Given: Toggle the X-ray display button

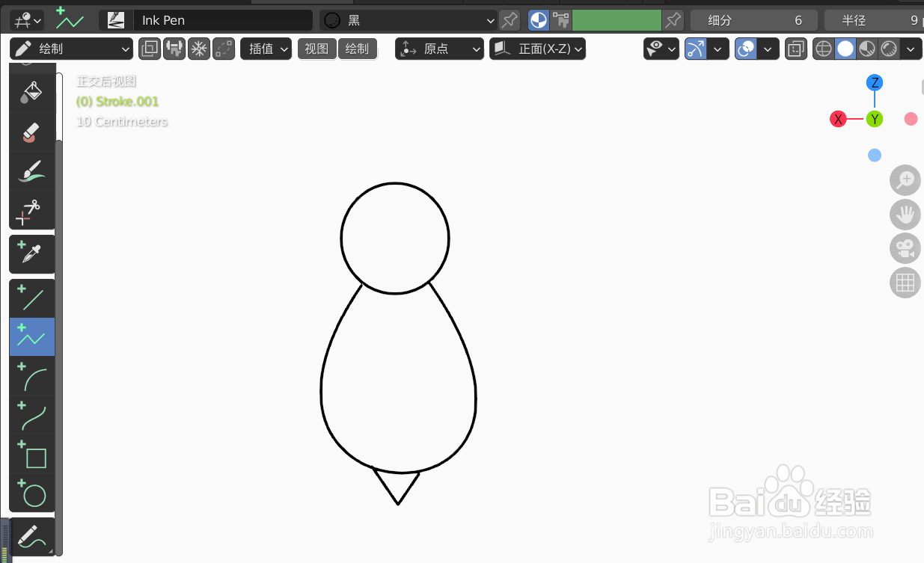Looking at the screenshot, I should click(x=795, y=49).
